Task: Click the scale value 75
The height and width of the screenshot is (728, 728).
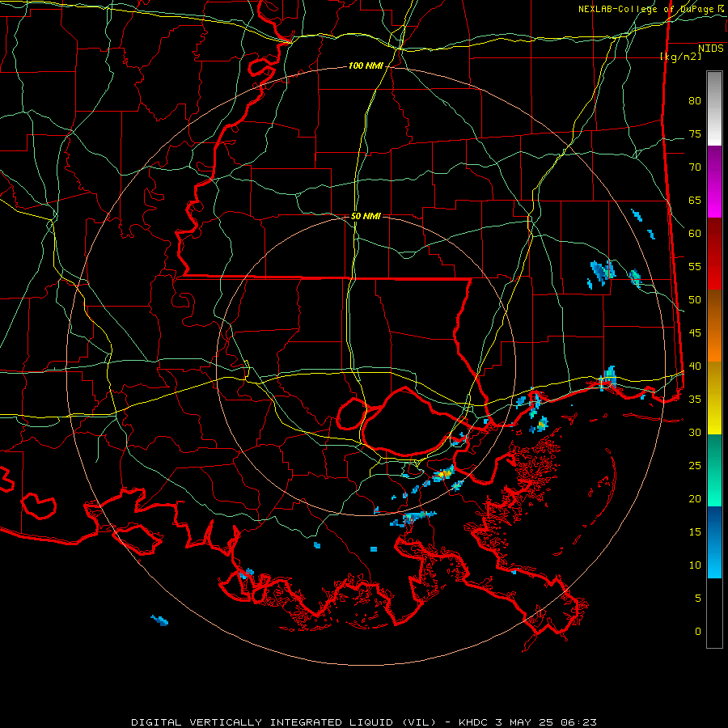Action: 695,134
